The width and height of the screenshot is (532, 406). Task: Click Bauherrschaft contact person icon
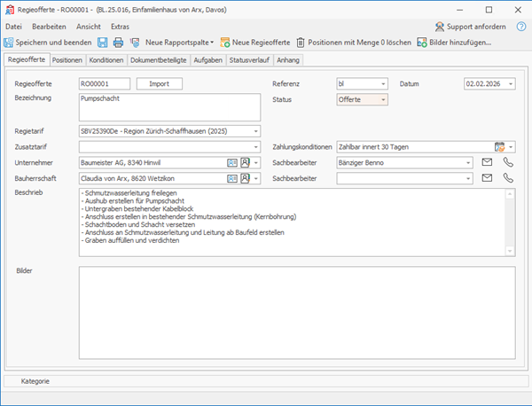(x=245, y=178)
